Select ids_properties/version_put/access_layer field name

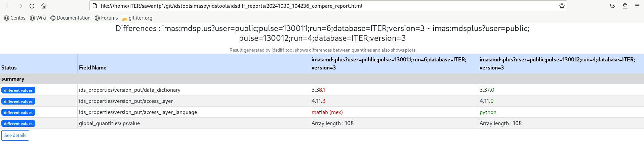126,101
